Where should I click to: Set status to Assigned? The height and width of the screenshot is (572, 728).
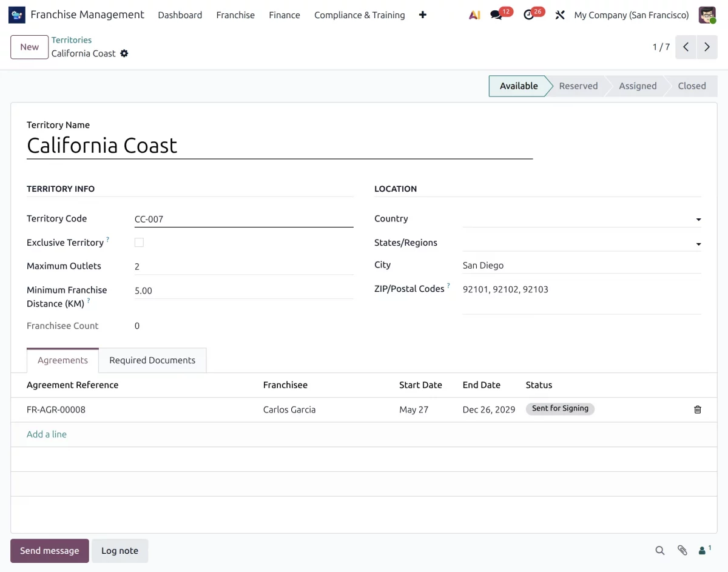(638, 86)
